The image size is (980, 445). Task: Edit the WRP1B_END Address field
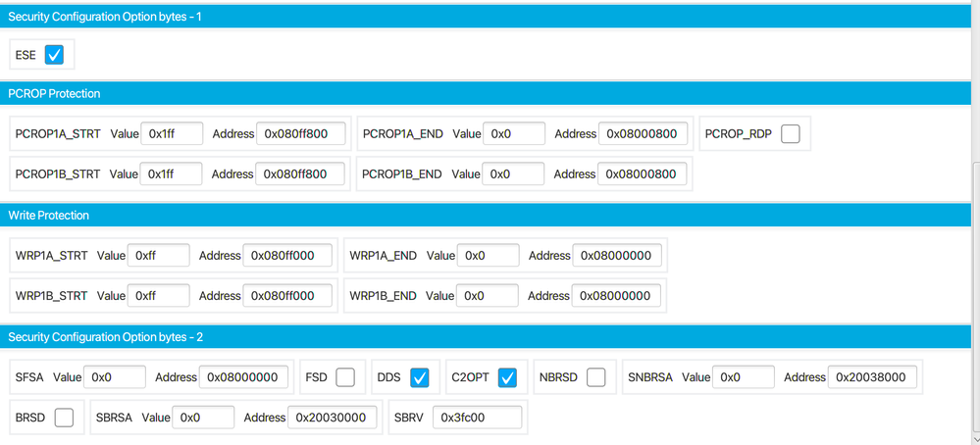click(616, 296)
